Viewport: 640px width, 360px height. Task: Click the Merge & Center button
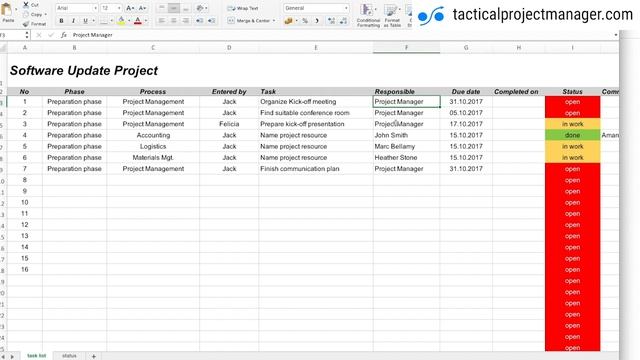coord(249,20)
